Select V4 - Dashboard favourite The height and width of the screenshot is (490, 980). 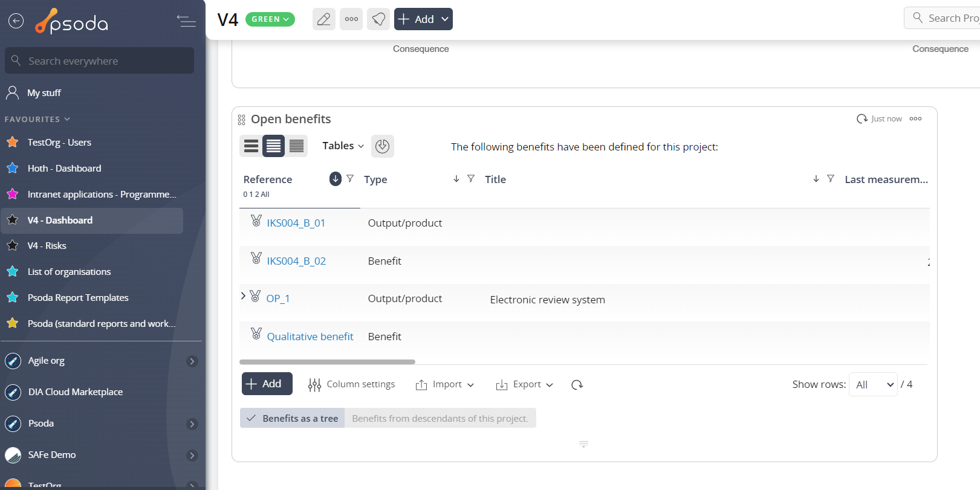pyautogui.click(x=92, y=221)
